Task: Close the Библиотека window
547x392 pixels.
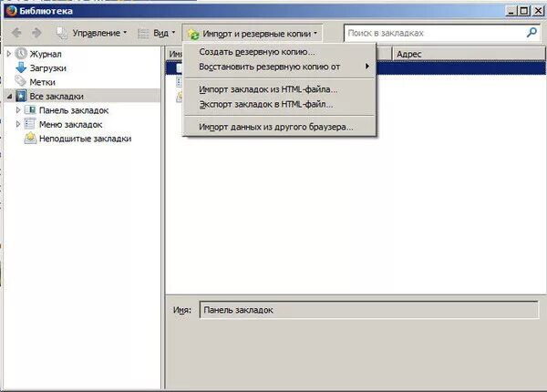Action: click(538, 11)
